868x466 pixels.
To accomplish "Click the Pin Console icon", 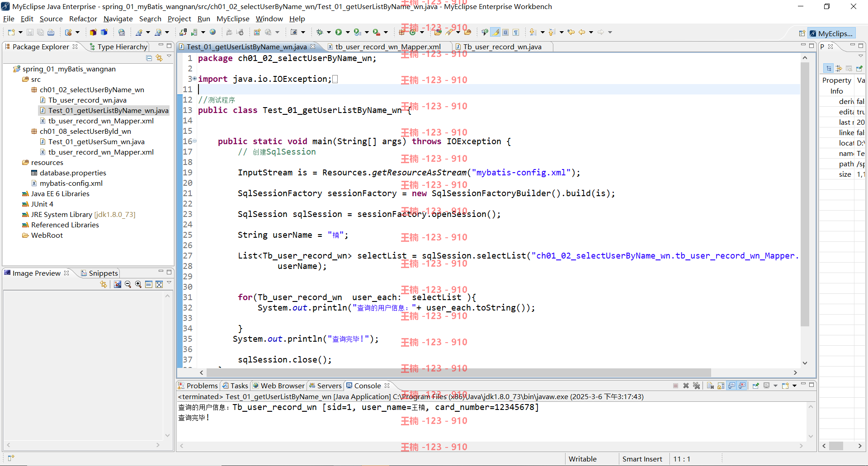I will pos(755,386).
